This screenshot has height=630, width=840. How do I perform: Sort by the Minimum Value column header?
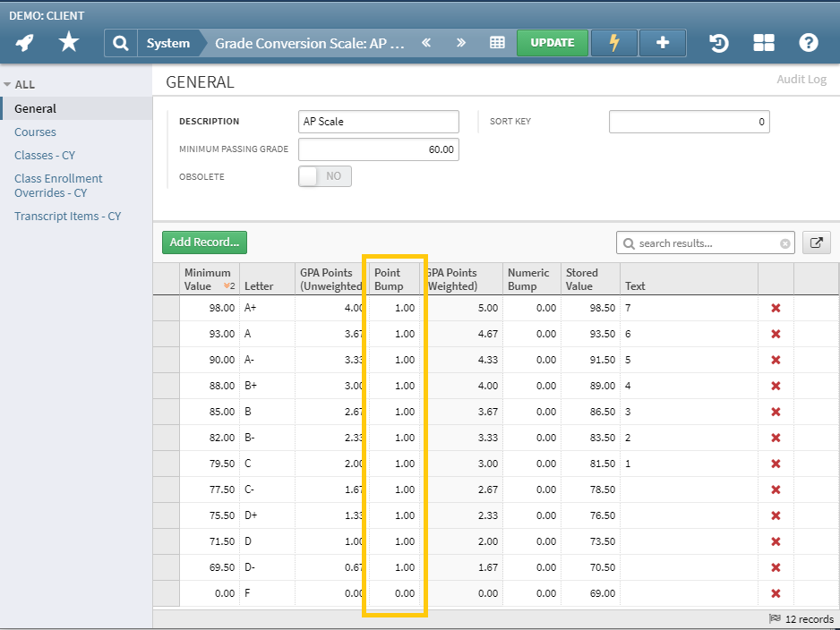tap(208, 279)
